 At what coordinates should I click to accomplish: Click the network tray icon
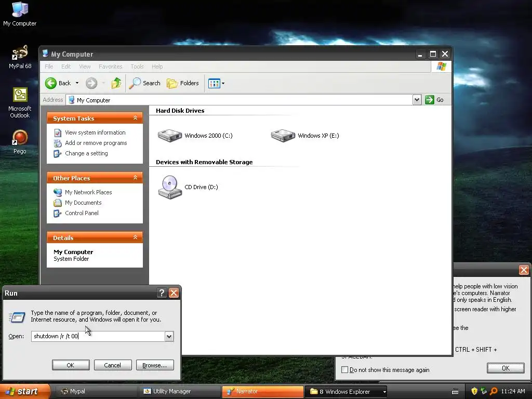click(x=484, y=391)
